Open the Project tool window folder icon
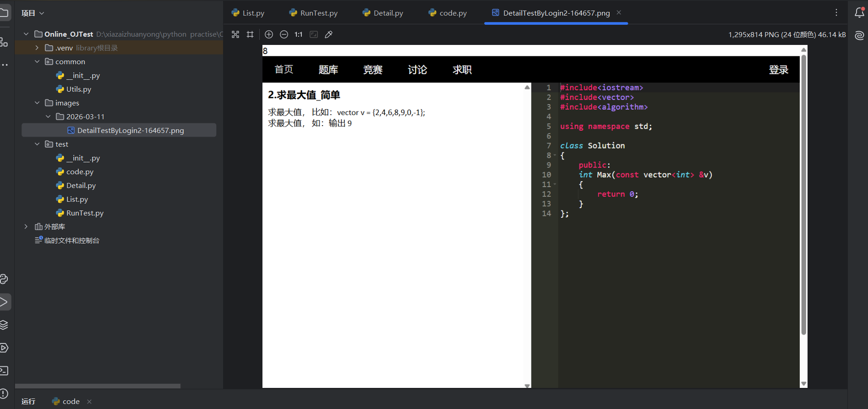The height and width of the screenshot is (409, 868). point(4,12)
